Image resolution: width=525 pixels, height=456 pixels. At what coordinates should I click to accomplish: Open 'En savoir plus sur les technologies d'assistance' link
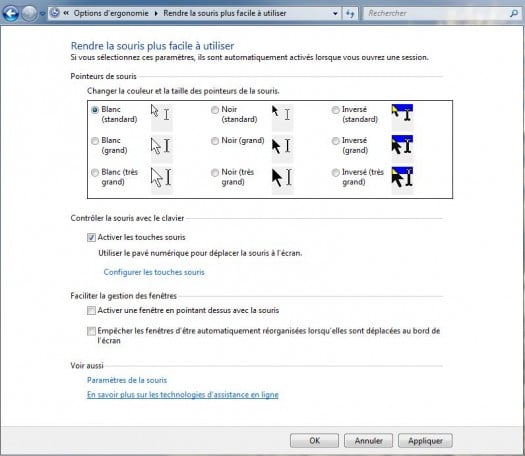(183, 395)
